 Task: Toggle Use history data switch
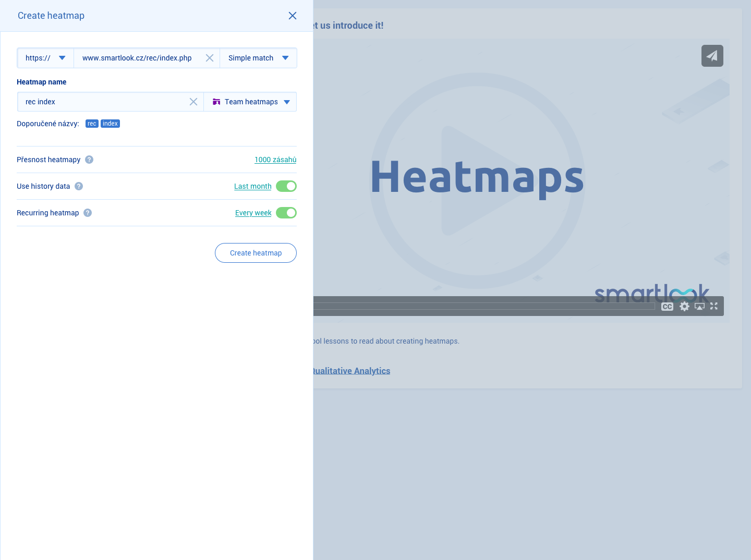(x=286, y=186)
